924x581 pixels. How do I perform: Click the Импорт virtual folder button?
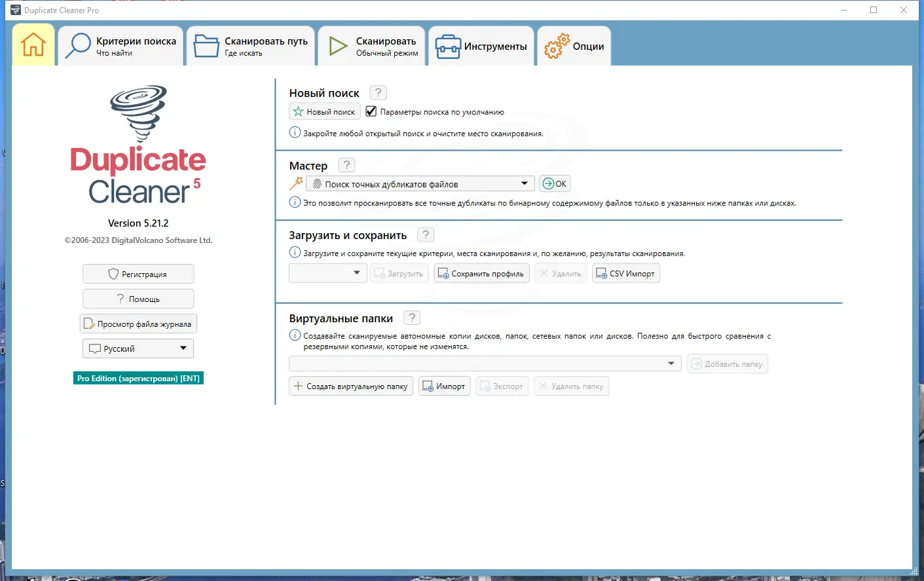pyautogui.click(x=445, y=386)
